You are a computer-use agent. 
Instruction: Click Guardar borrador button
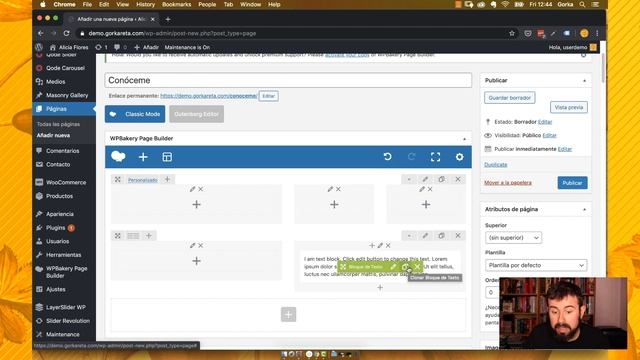510,98
